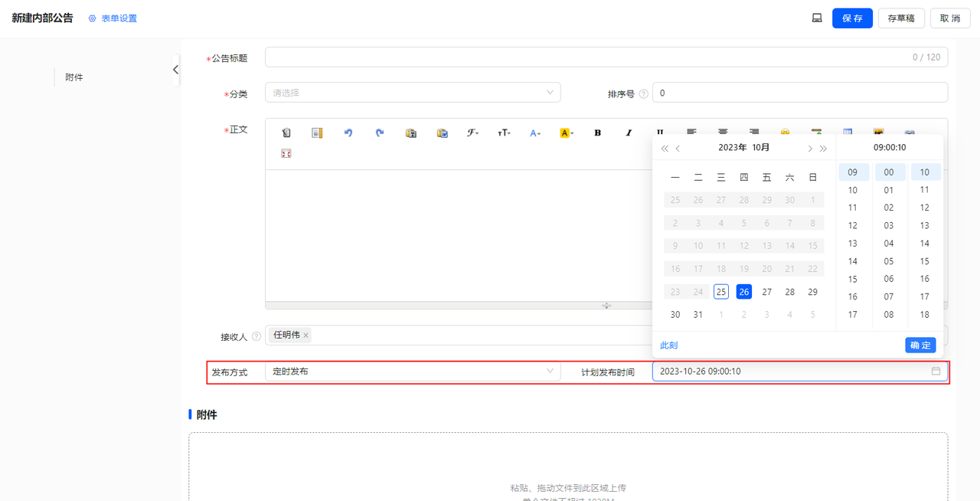Open the 发布方式 dropdown showing 定时发布

pyautogui.click(x=413, y=371)
